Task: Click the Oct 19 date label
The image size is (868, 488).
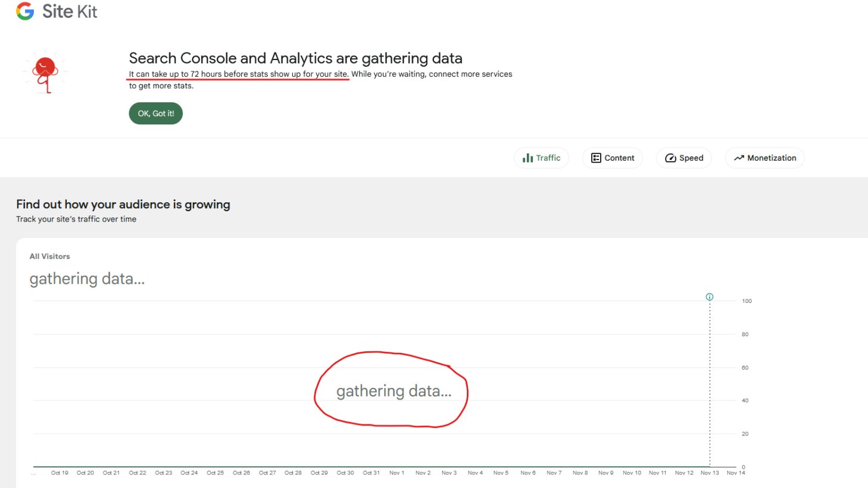Action: pyautogui.click(x=60, y=473)
